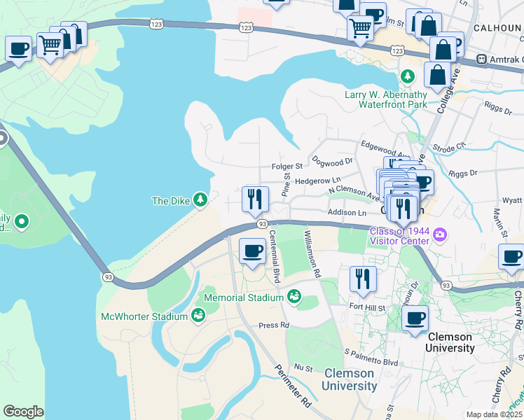The height and width of the screenshot is (420, 524).
Task: Select the shopping cart marker west of the lake
Action: (x=50, y=47)
